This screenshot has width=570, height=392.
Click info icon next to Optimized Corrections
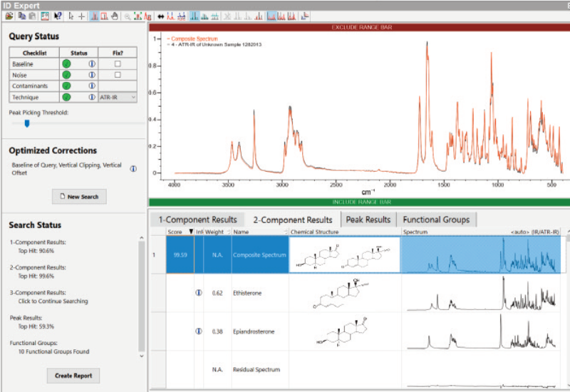133,169
